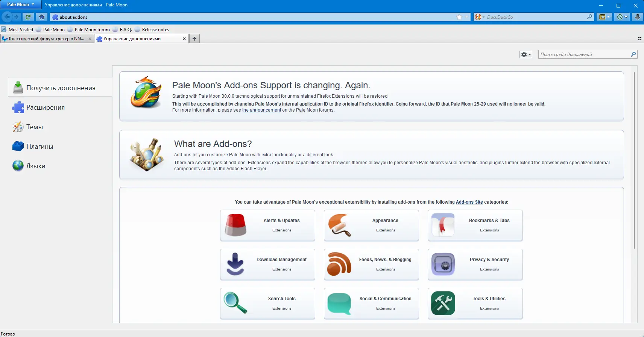
Task: Open the history clock button dropdown
Action: pos(623,17)
